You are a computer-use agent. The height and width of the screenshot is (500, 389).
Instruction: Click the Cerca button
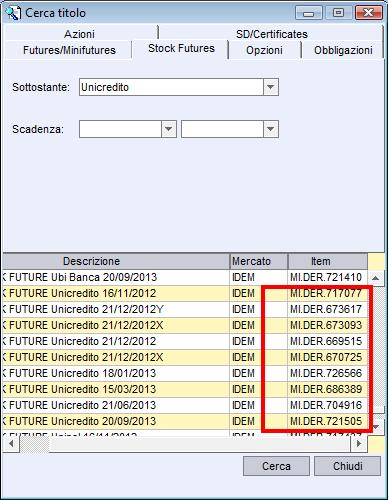pos(276,466)
